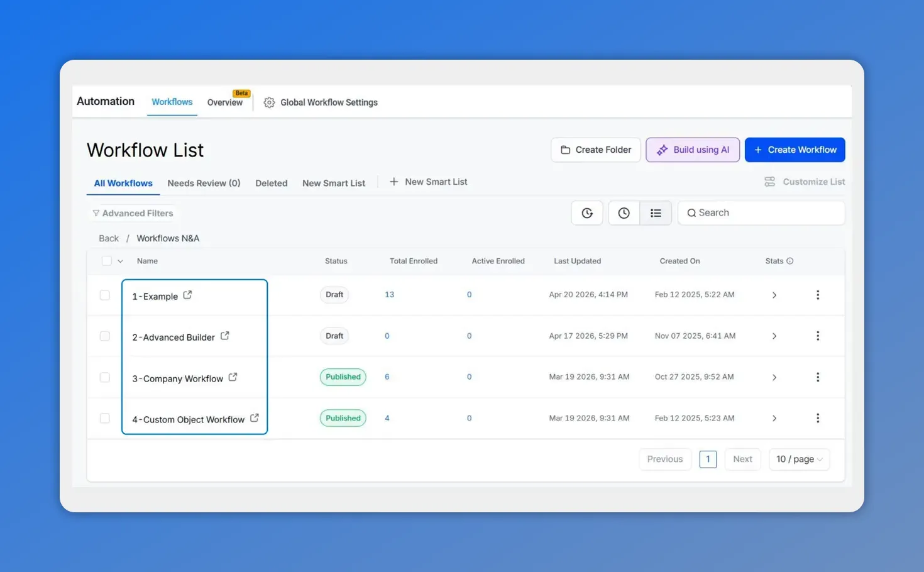The image size is (924, 572).
Task: Expand stats for Custom Object Workflow row
Action: tap(774, 417)
